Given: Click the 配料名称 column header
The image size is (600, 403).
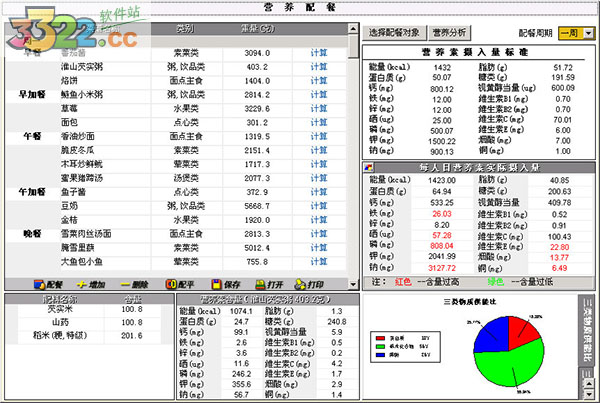Looking at the screenshot, I should (x=60, y=300).
